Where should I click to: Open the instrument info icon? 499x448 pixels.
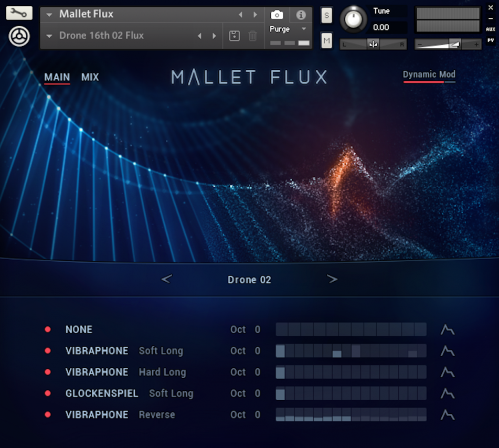coord(300,15)
